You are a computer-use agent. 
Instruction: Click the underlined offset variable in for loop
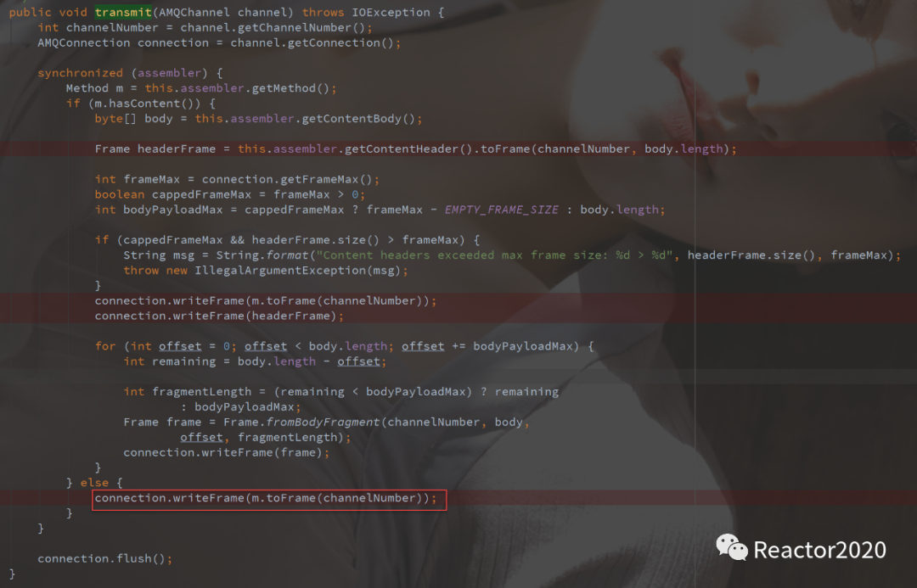179,346
